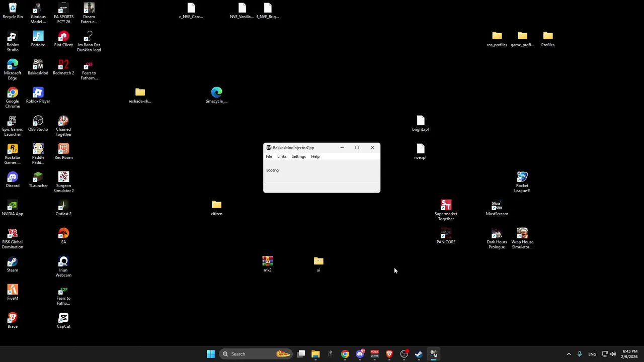Select the game_profi folder
Viewport: 644px width, 362px height.
pos(522,39)
